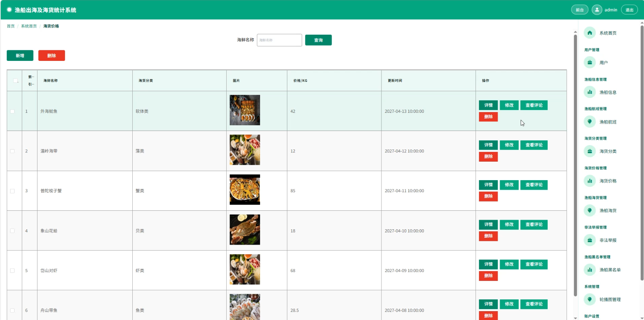Click the 退出 logout button
The width and height of the screenshot is (644, 320).
[629, 10]
